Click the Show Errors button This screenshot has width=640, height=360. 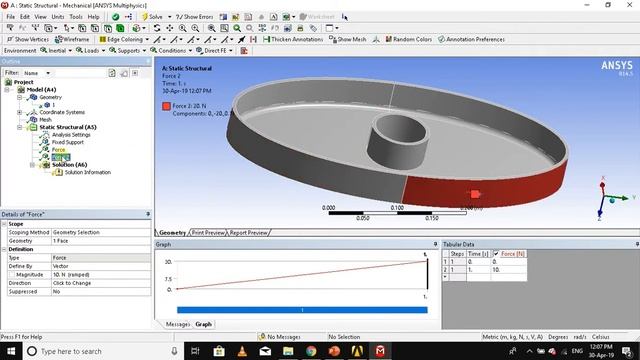(x=195, y=17)
